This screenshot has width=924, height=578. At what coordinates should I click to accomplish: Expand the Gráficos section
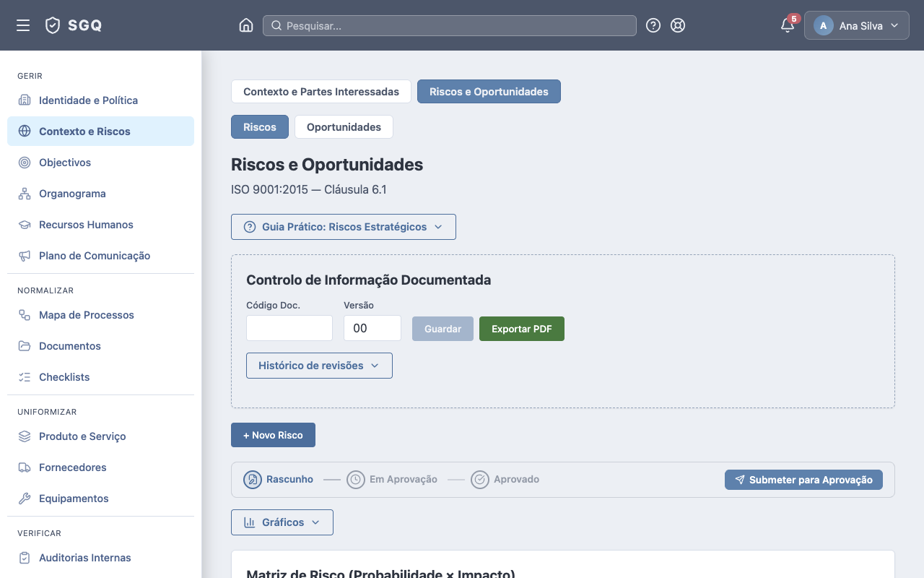click(282, 522)
